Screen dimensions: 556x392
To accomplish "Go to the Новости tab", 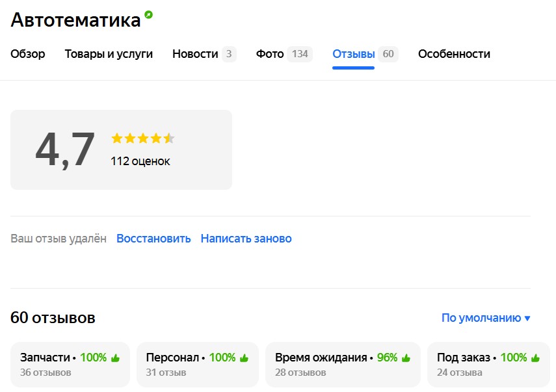I will (x=195, y=54).
